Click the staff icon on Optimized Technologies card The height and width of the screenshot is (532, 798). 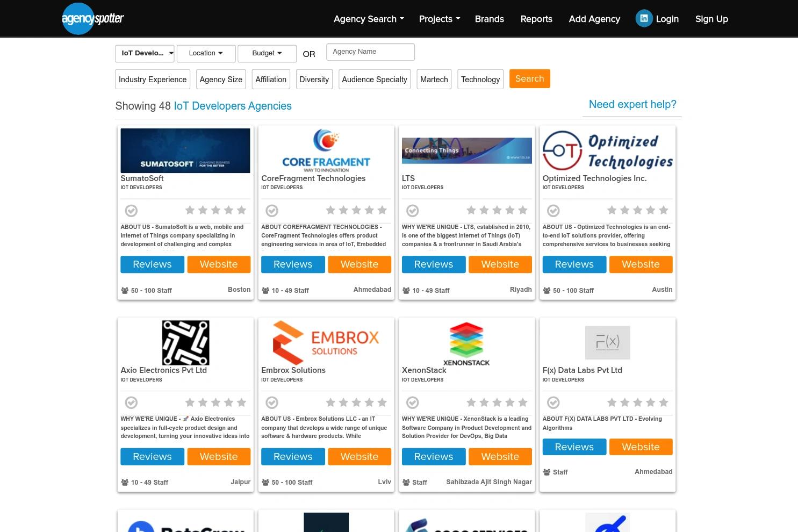pyautogui.click(x=547, y=290)
